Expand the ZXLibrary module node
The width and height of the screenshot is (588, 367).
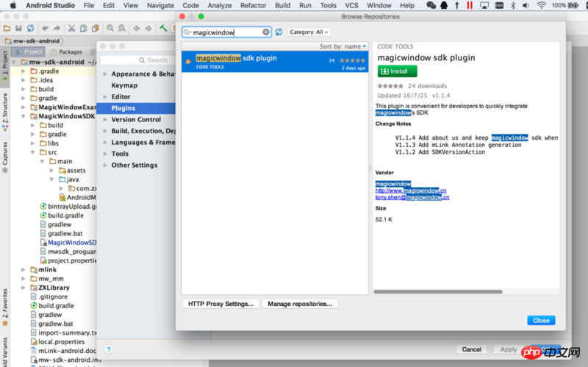[24, 288]
